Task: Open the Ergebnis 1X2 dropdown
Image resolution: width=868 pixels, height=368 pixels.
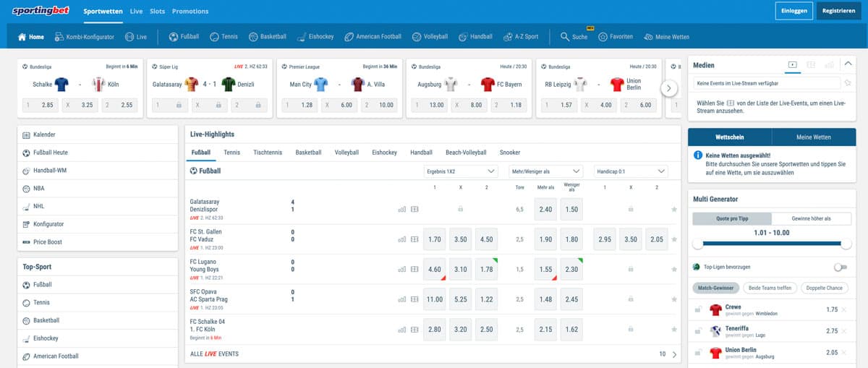Action: point(461,171)
